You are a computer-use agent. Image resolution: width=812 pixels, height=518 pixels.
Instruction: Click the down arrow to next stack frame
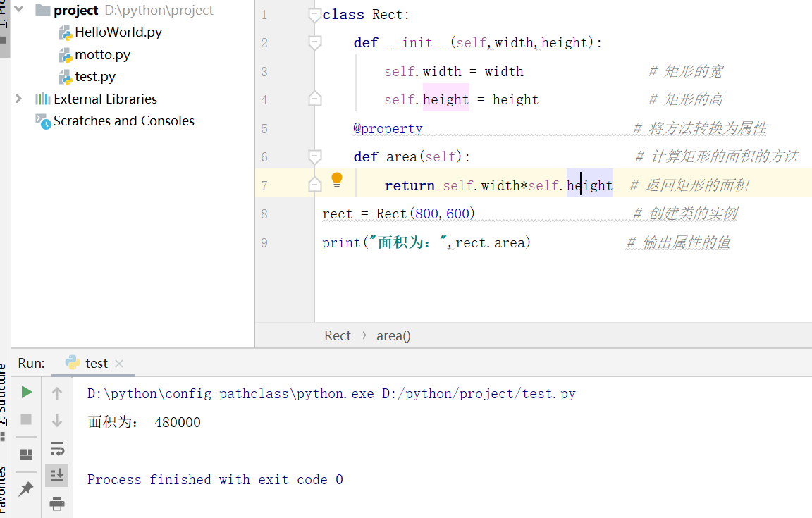click(x=57, y=421)
